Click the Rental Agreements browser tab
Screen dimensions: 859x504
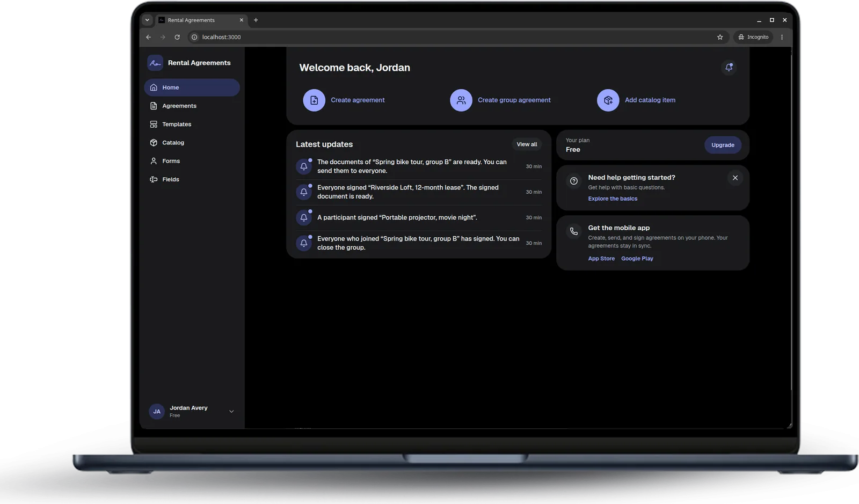tap(201, 20)
